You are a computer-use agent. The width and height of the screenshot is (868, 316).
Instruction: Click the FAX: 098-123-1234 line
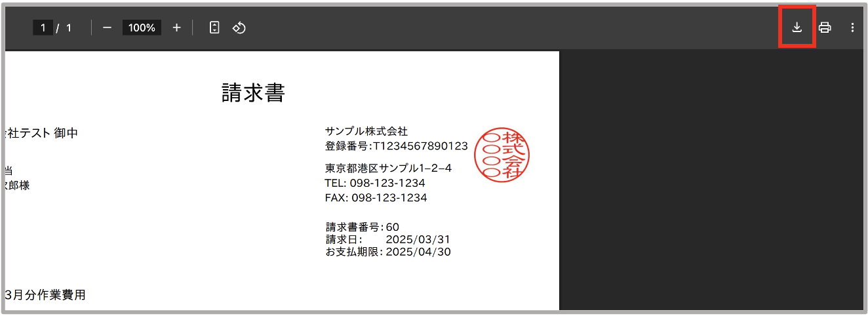376,197
